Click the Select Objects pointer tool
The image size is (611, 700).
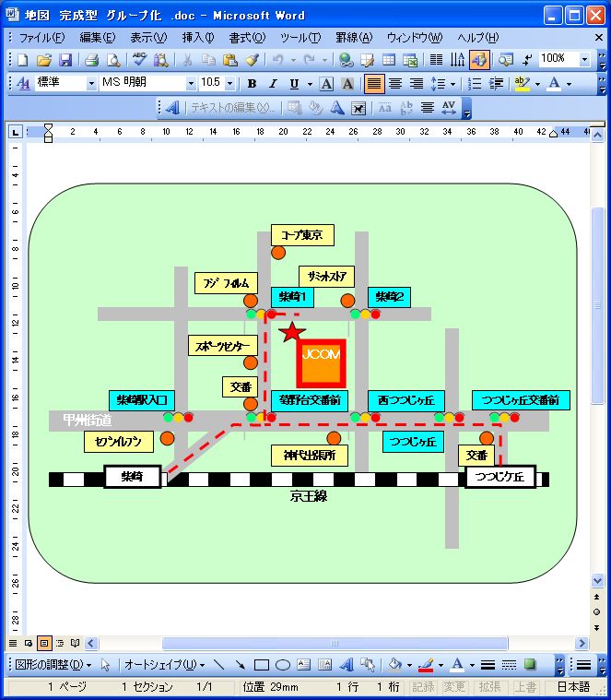click(x=105, y=665)
